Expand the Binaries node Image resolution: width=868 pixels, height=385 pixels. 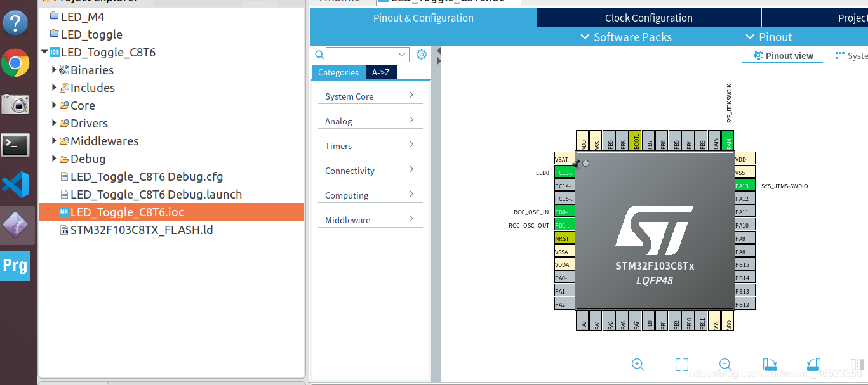pyautogui.click(x=54, y=70)
